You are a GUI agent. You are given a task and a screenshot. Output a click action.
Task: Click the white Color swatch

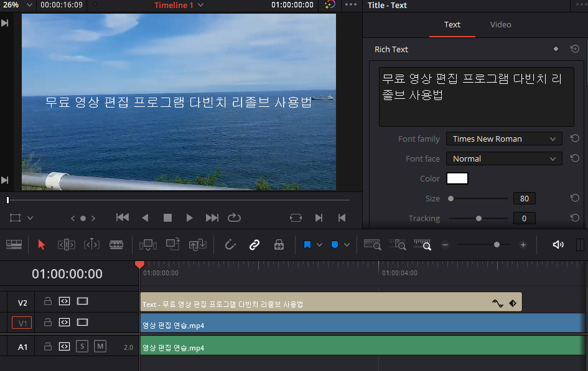[457, 178]
